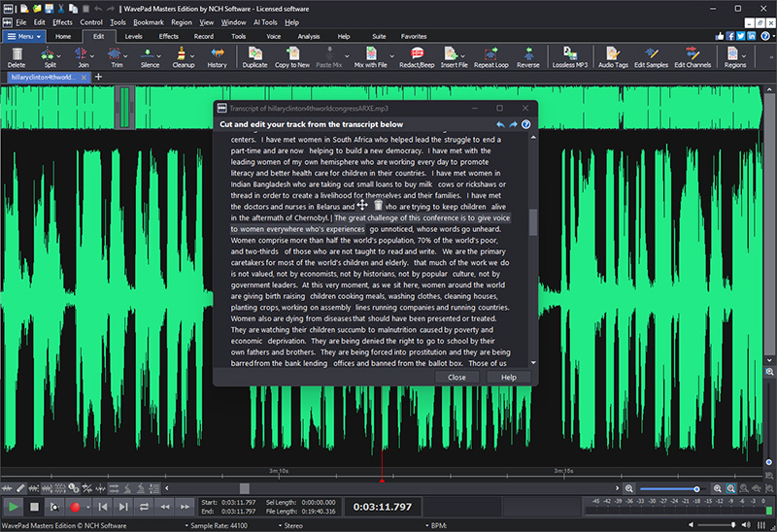This screenshot has width=777, height=532.
Task: Click the Cleanup broom icon
Action: (182, 54)
